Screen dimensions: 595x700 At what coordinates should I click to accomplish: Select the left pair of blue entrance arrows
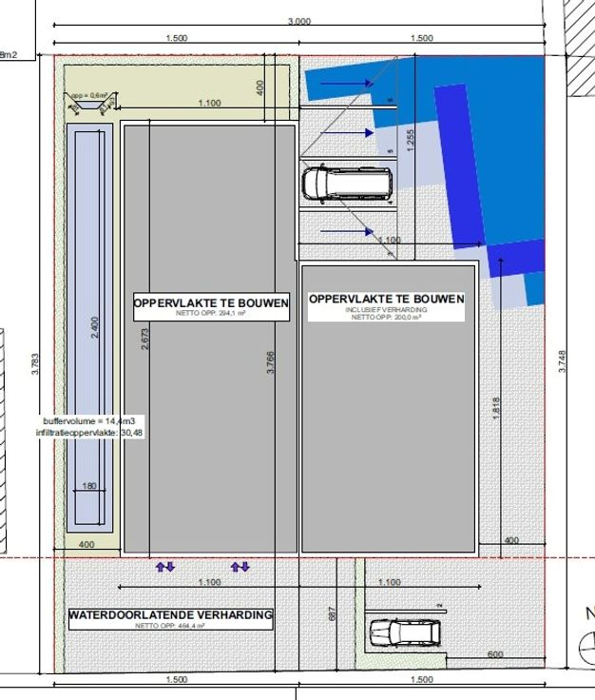(165, 567)
